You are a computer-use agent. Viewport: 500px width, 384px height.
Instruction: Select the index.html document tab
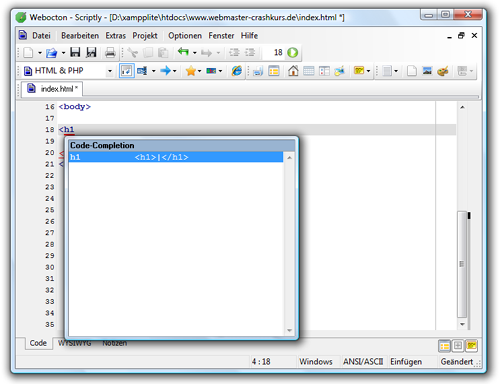52,89
